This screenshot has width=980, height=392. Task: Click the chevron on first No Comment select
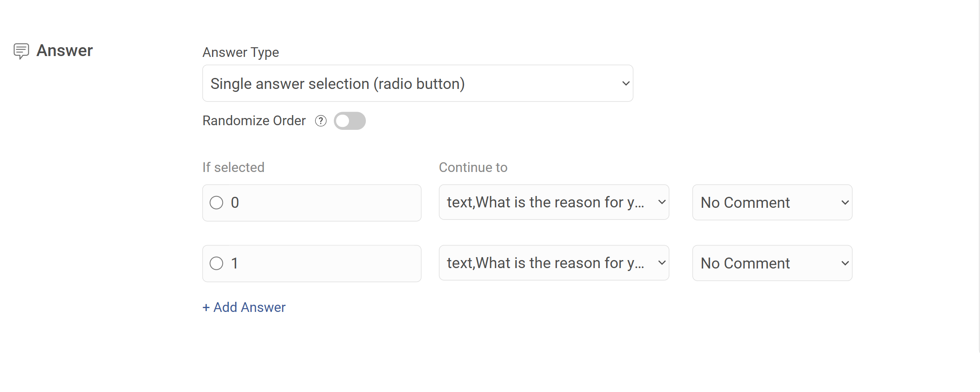click(845, 203)
